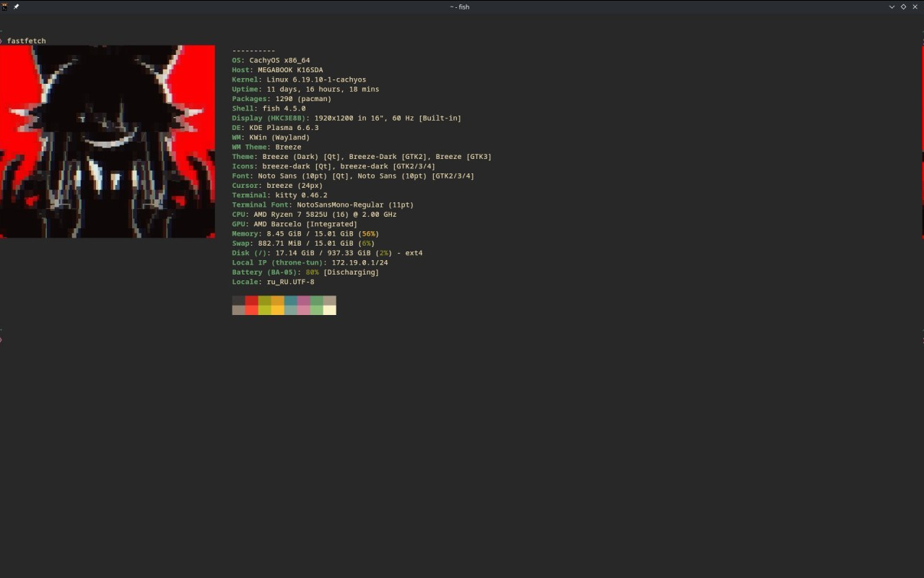
Task: Click the Uptime '11 days, 16 hours' line
Action: pos(305,90)
